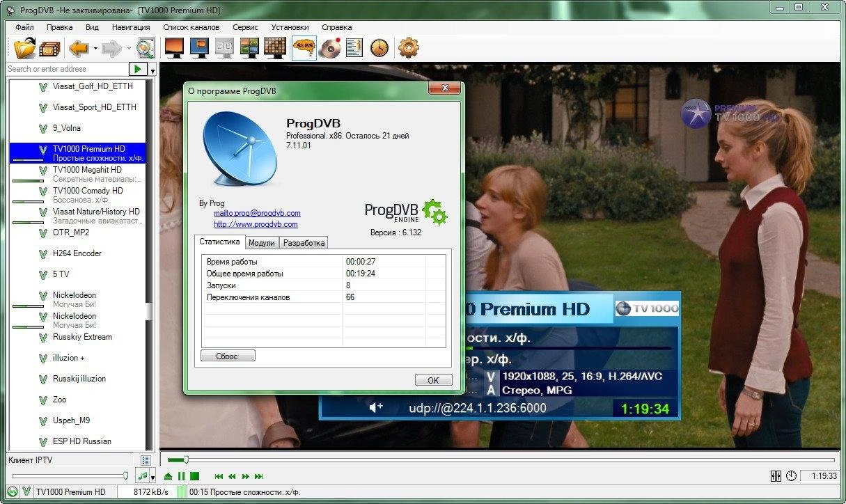Open audio track dropdown arrow by music note
This screenshot has height=504, width=846.
(152, 478)
